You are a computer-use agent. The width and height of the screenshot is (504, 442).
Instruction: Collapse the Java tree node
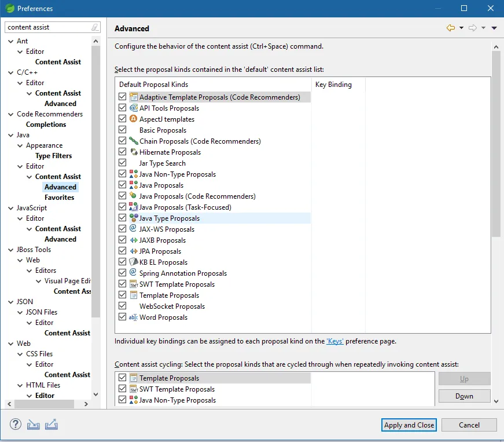tap(11, 135)
